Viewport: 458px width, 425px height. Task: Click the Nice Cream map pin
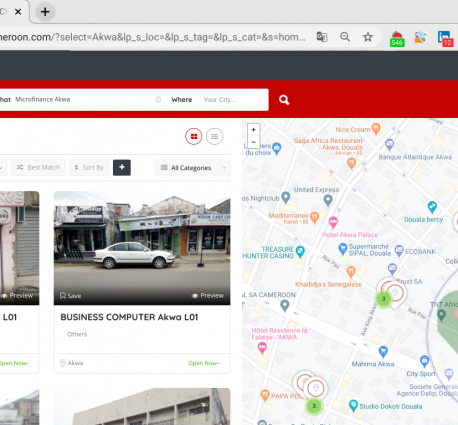pos(376,128)
